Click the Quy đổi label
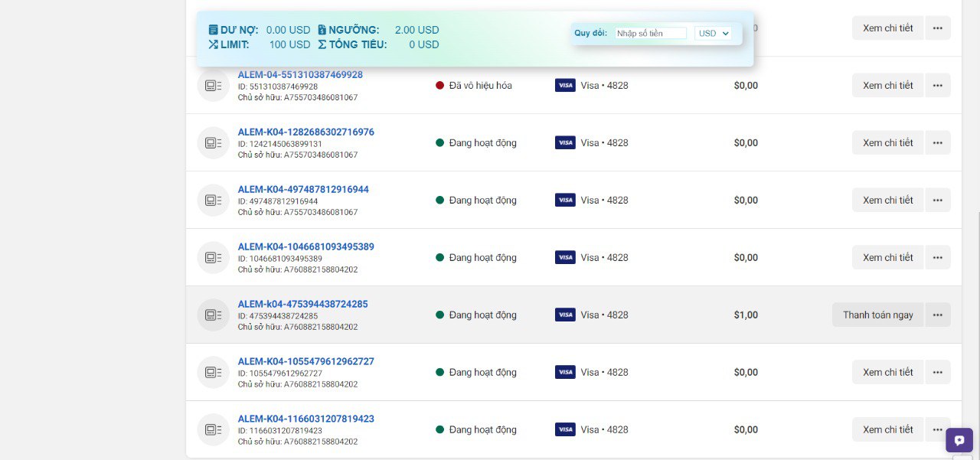Screen dimensions: 980x460 tap(590, 33)
